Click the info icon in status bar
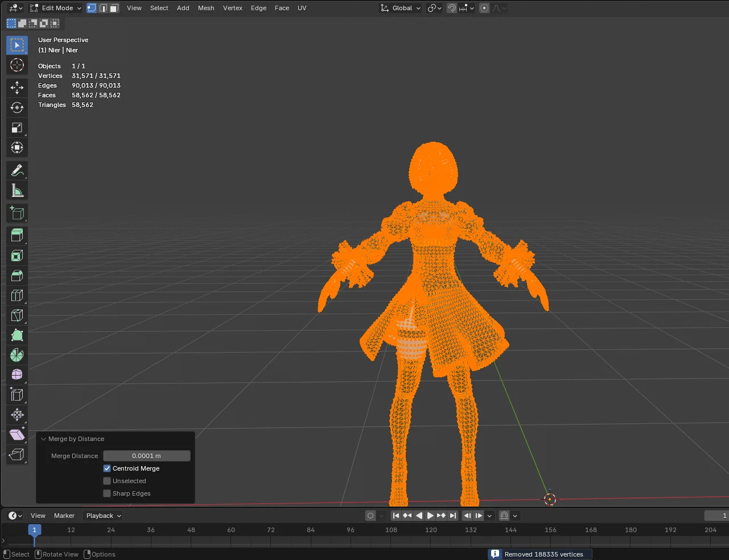This screenshot has width=729, height=560. [x=495, y=554]
